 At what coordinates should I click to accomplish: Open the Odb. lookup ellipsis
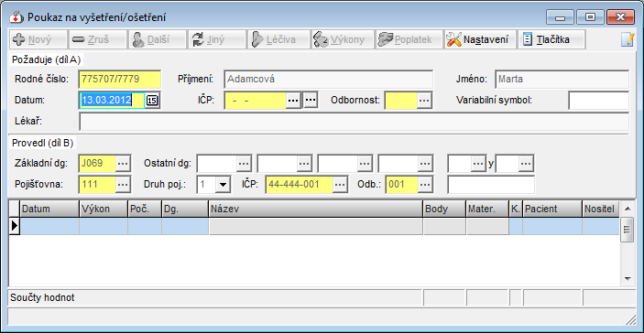pyautogui.click(x=425, y=185)
